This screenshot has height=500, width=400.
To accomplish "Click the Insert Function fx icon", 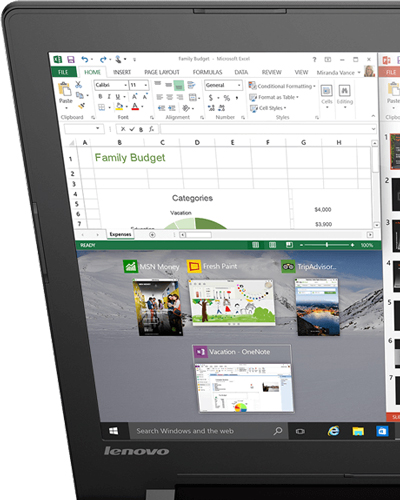I will tap(151, 129).
